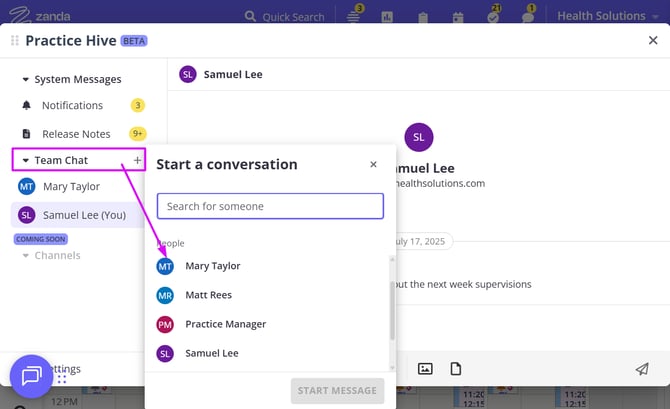
Task: Expand the Channels section
Action: [26, 256]
